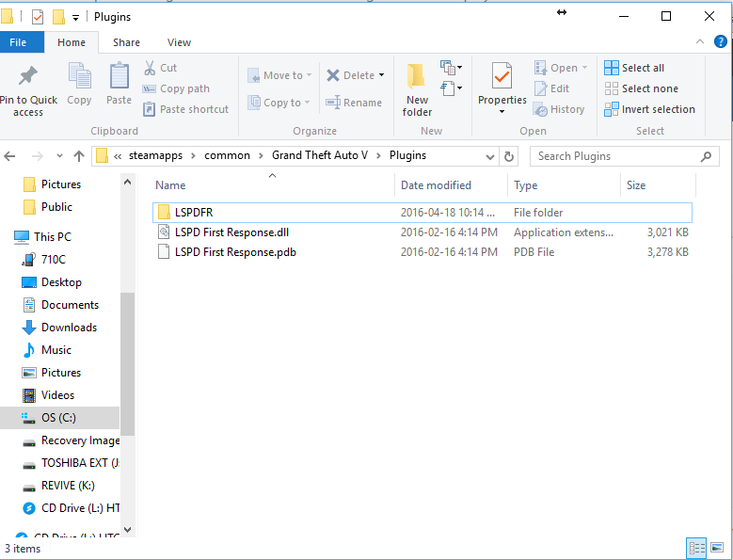The width and height of the screenshot is (733, 560).
Task: Open Properties of selected item
Action: tap(502, 83)
